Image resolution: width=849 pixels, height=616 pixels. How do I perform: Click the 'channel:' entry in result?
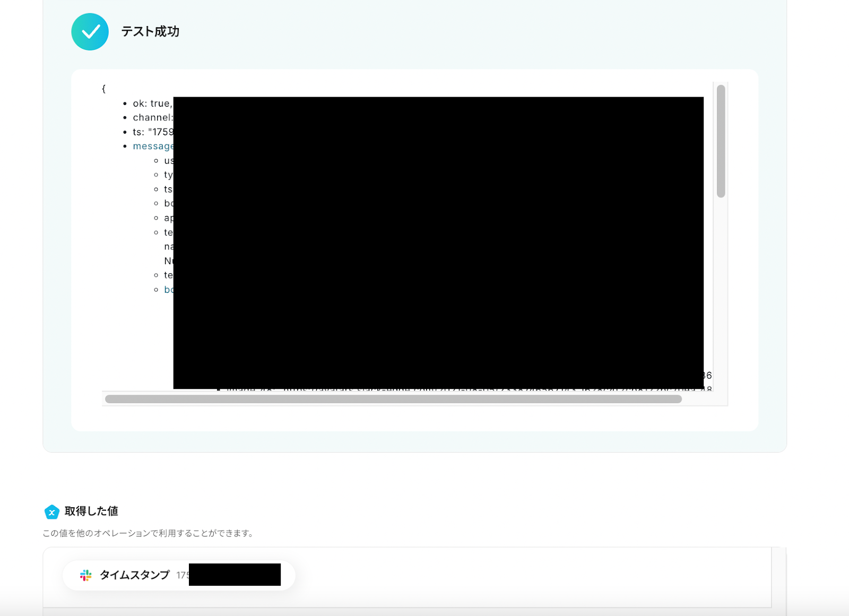(x=153, y=118)
